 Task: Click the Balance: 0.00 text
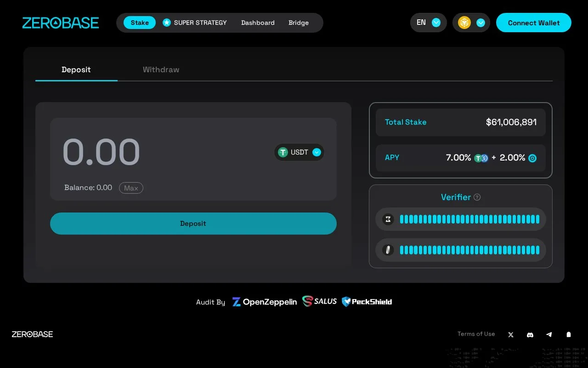point(88,188)
